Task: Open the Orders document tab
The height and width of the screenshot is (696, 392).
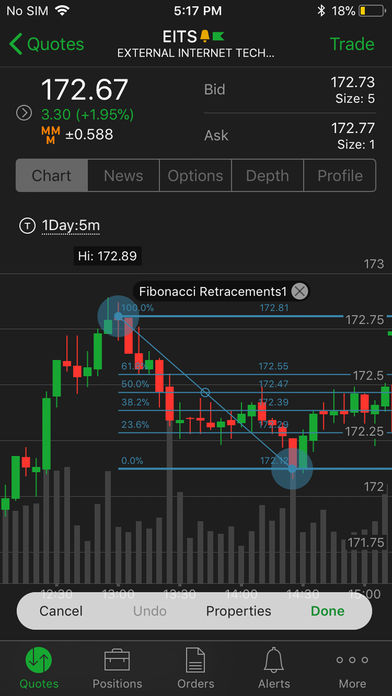Action: (x=196, y=667)
